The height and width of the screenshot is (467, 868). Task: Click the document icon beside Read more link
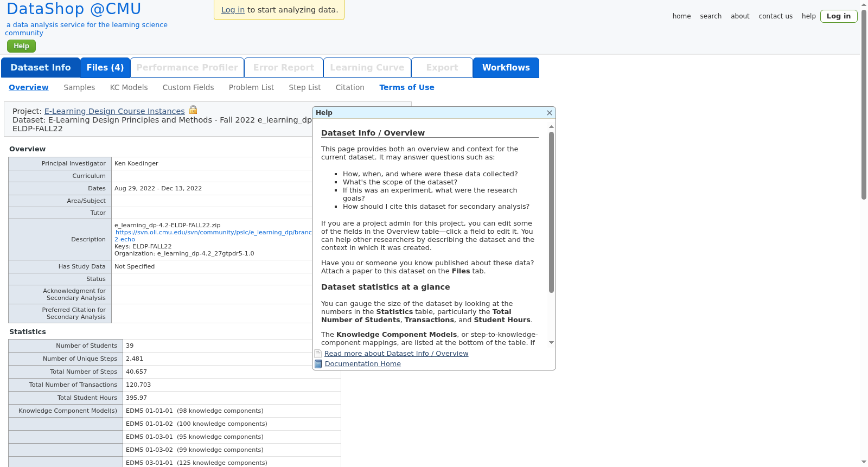click(318, 354)
